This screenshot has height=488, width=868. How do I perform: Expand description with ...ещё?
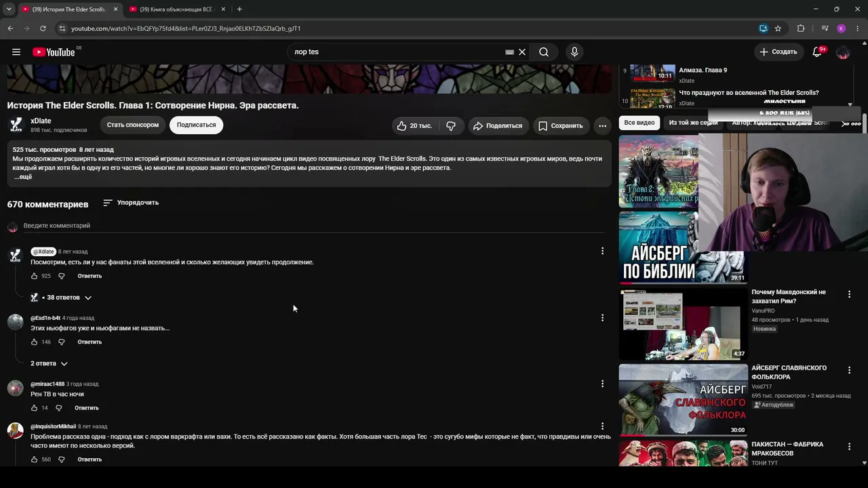23,177
